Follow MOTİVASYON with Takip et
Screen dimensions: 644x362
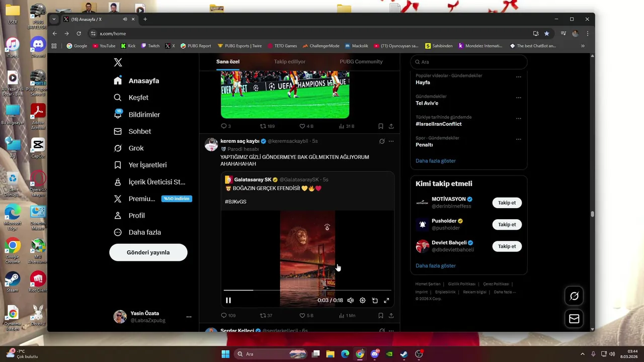pyautogui.click(x=507, y=203)
